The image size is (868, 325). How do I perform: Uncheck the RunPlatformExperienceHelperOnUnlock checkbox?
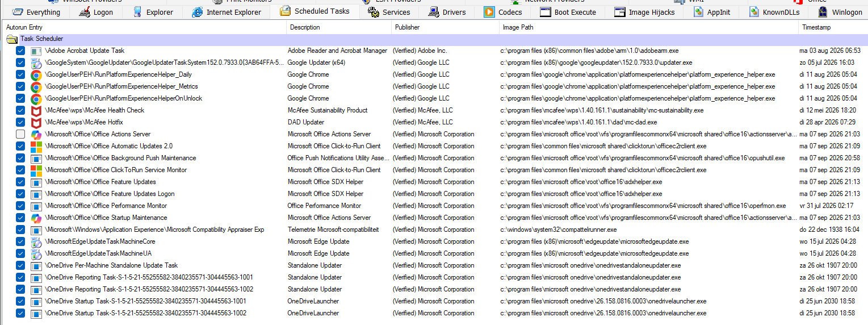(20, 99)
